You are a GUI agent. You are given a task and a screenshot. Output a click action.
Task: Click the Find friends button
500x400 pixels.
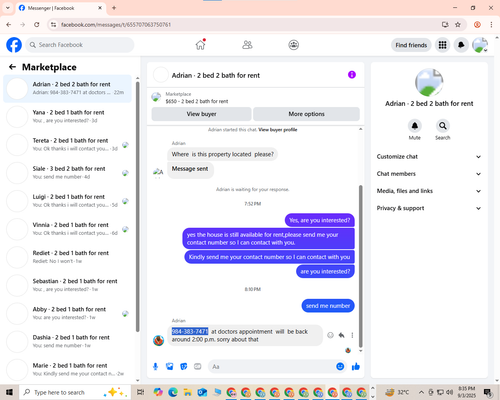click(x=411, y=45)
